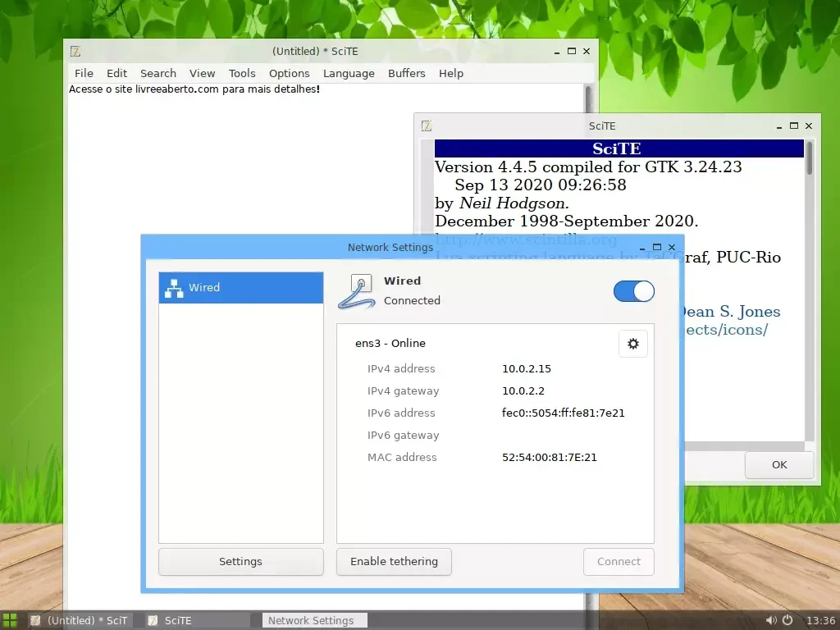Image resolution: width=840 pixels, height=630 pixels.
Task: Click the Connect button
Action: coord(619,561)
